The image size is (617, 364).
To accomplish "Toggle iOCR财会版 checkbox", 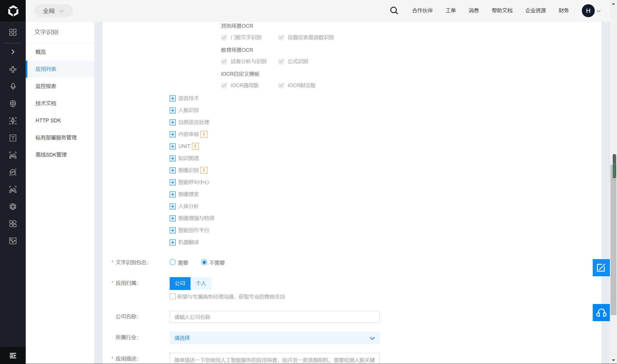I will (x=281, y=85).
